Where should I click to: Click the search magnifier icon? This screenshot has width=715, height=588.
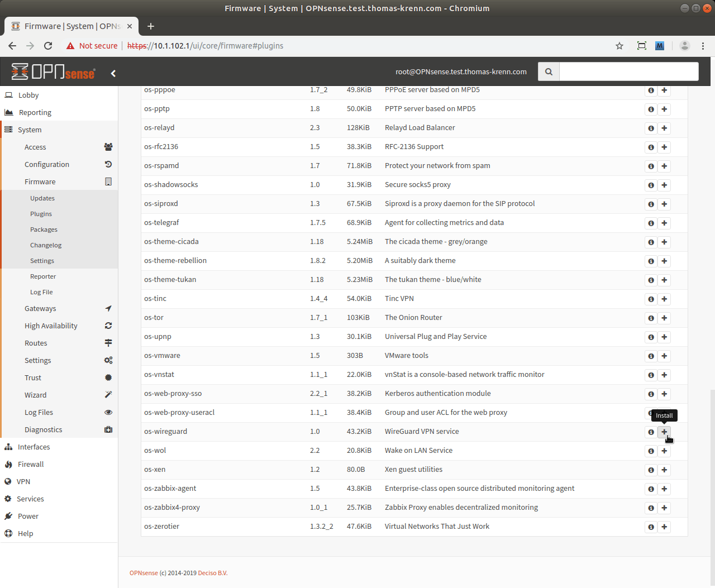pyautogui.click(x=549, y=71)
